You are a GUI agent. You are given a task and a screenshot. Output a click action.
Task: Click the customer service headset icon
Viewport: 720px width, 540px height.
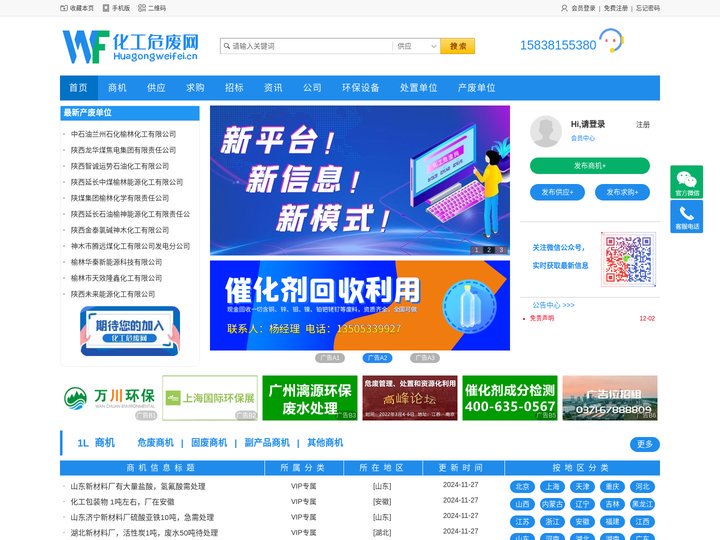point(611,40)
